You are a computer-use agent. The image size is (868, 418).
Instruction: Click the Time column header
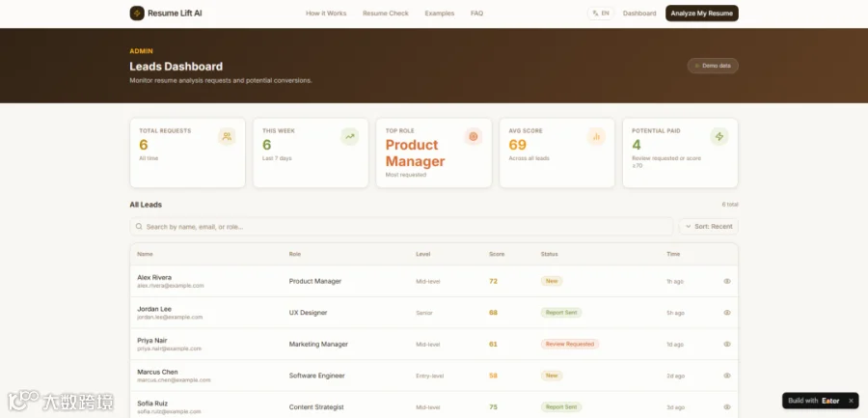(673, 254)
